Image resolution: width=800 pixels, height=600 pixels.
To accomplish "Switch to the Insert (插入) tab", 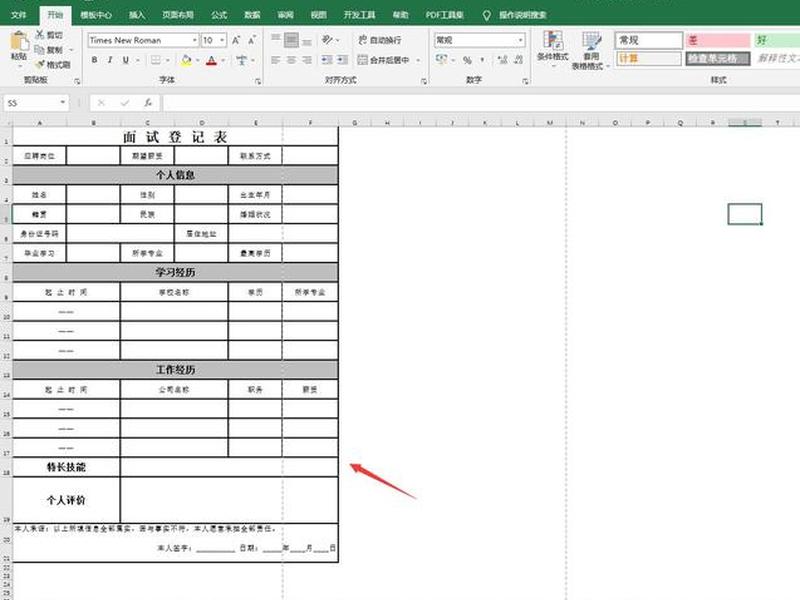I will pyautogui.click(x=137, y=15).
